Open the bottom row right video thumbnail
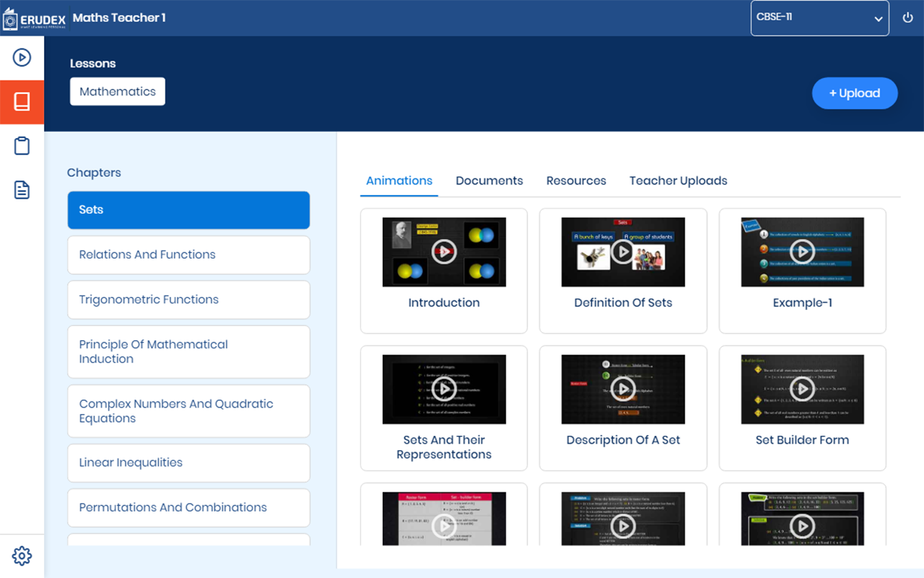The height and width of the screenshot is (578, 924). click(802, 519)
